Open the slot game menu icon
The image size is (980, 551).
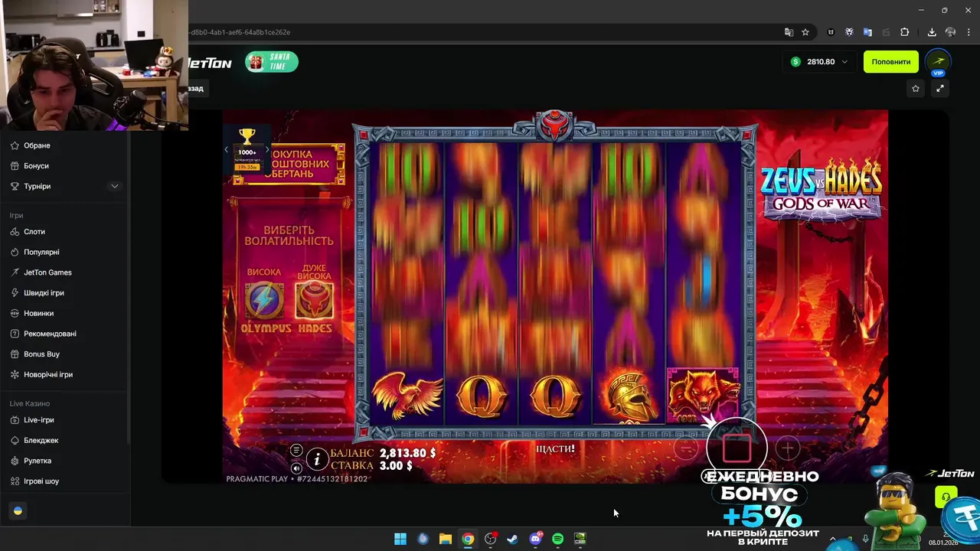(x=296, y=450)
